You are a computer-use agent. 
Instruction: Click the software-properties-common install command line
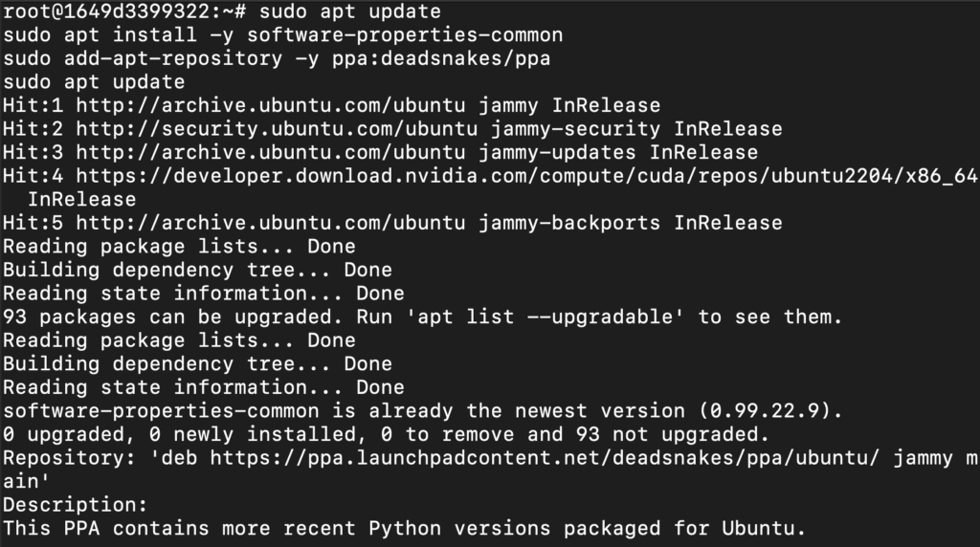click(x=282, y=35)
